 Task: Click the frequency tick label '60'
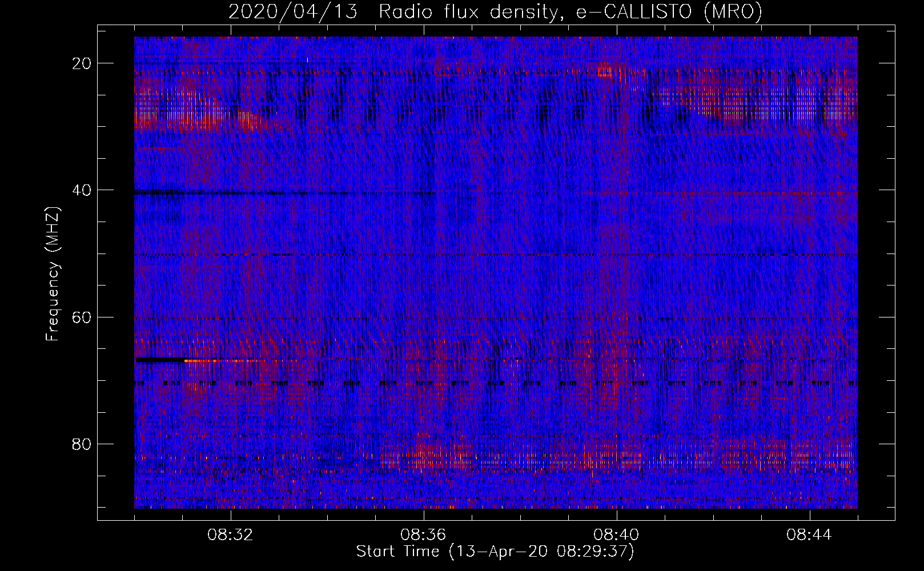(x=82, y=317)
